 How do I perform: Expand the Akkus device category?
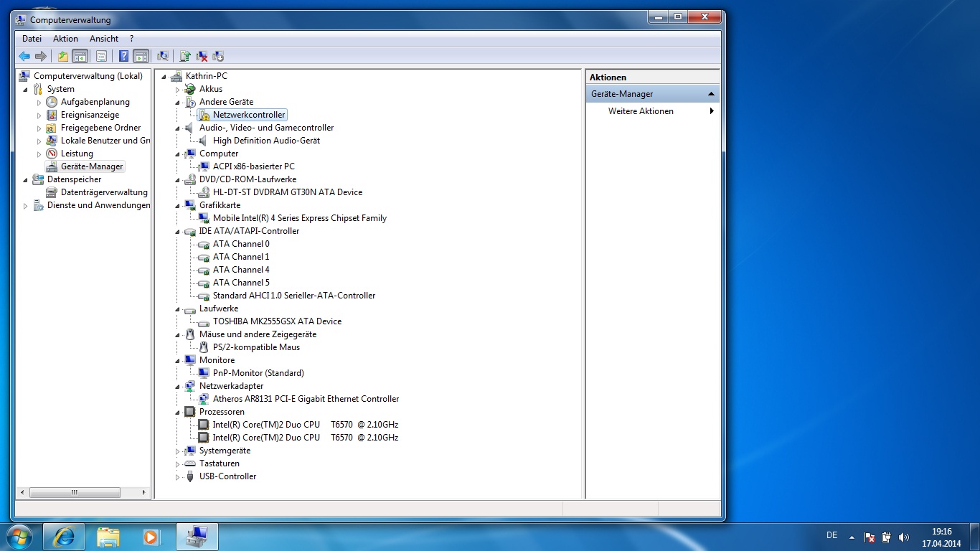[178, 90]
